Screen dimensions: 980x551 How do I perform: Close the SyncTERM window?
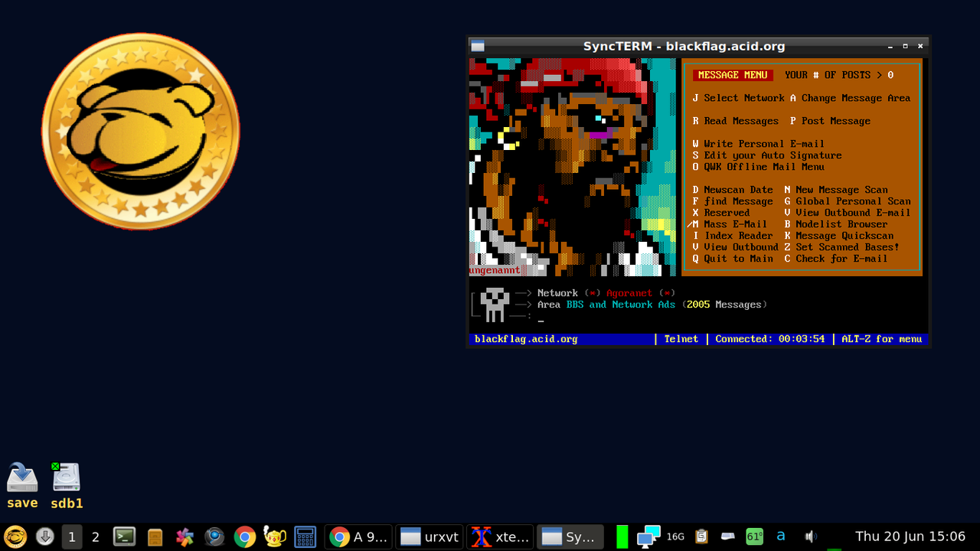920,46
